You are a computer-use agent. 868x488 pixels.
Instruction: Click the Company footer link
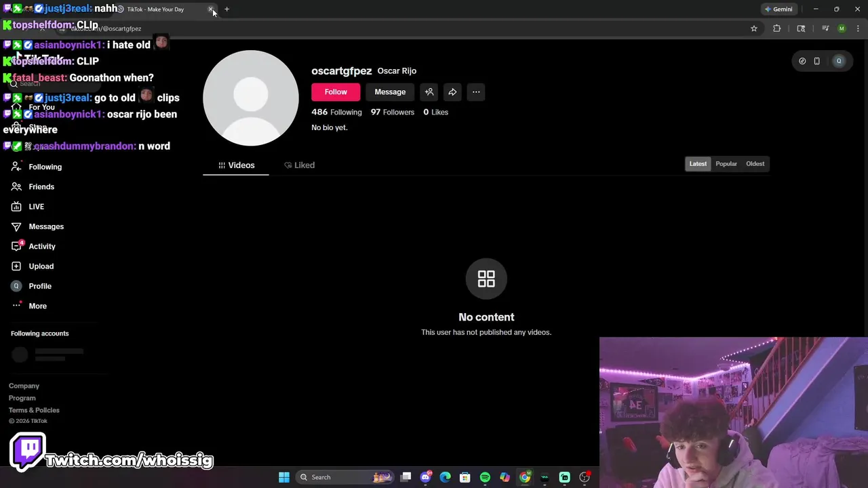point(24,386)
